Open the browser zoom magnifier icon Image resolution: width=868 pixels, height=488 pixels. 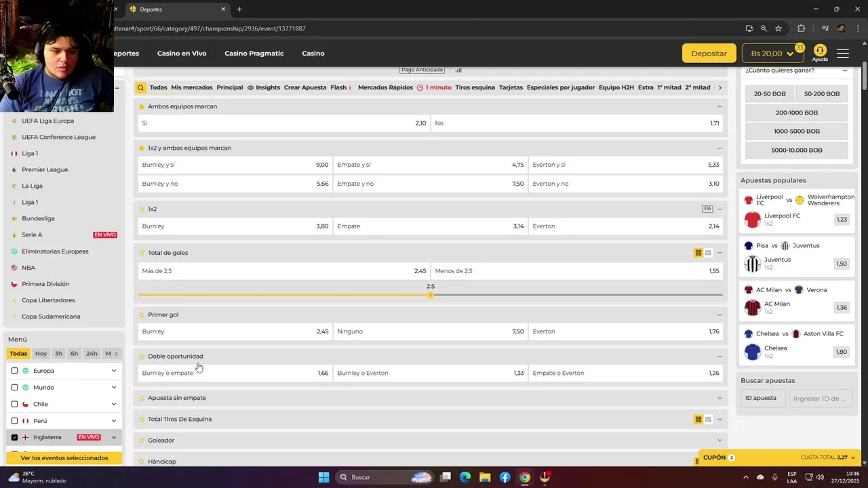(x=764, y=28)
